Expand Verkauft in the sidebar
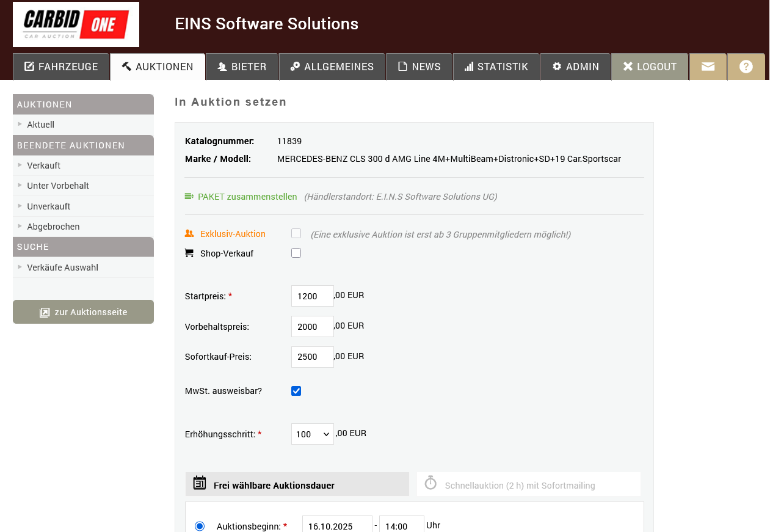 43,166
